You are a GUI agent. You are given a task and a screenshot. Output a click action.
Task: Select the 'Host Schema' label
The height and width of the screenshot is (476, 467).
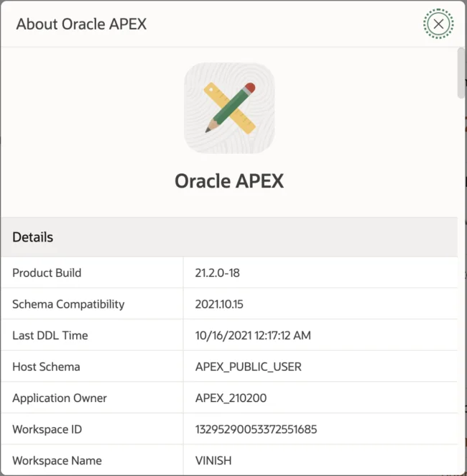coord(46,367)
